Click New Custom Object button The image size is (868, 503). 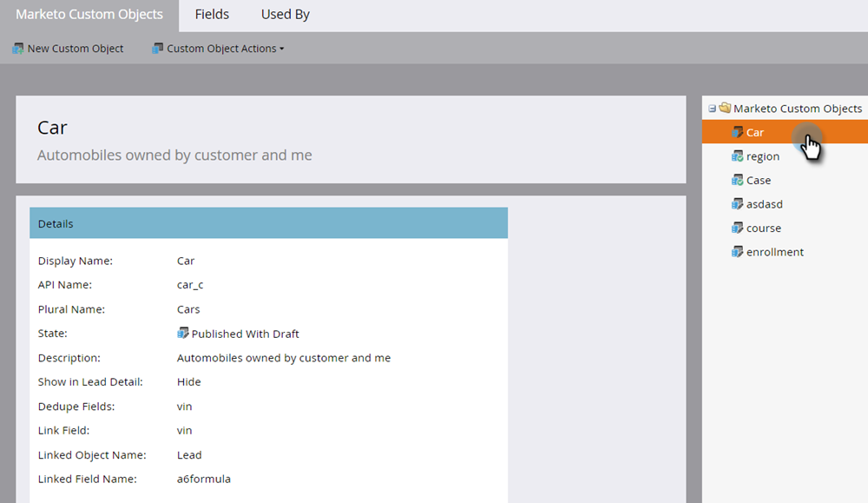pyautogui.click(x=76, y=49)
